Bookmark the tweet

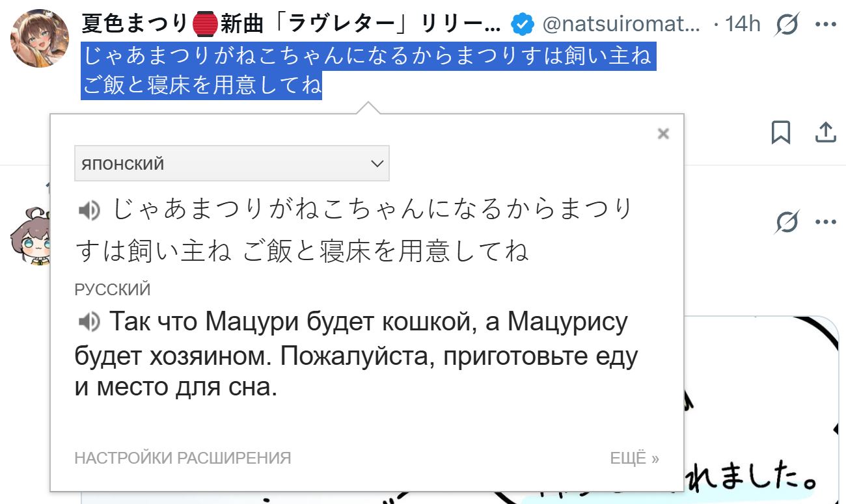pos(780,132)
